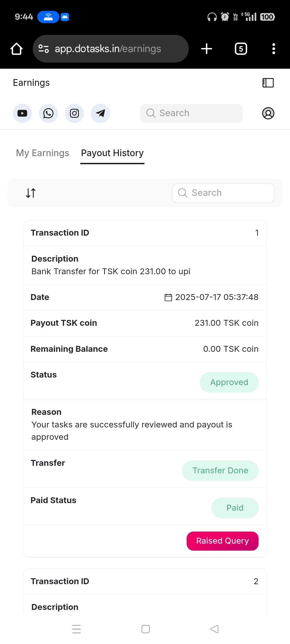
Task: Focus the top header Search field
Action: (191, 113)
